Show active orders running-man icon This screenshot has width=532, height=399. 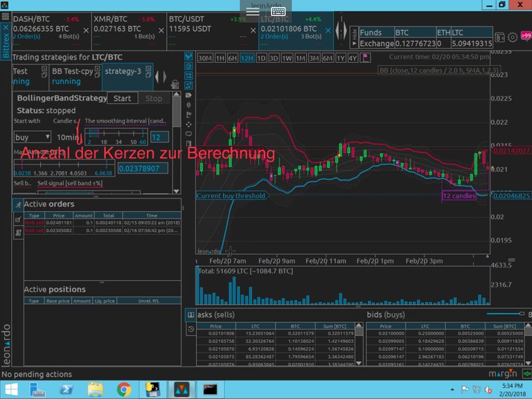point(18,205)
